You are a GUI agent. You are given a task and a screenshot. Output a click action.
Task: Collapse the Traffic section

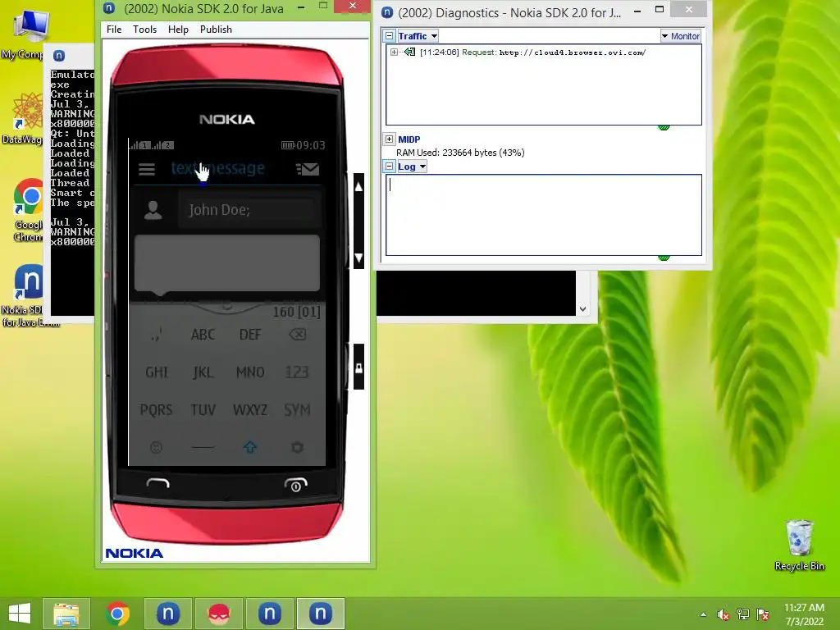pyautogui.click(x=390, y=36)
